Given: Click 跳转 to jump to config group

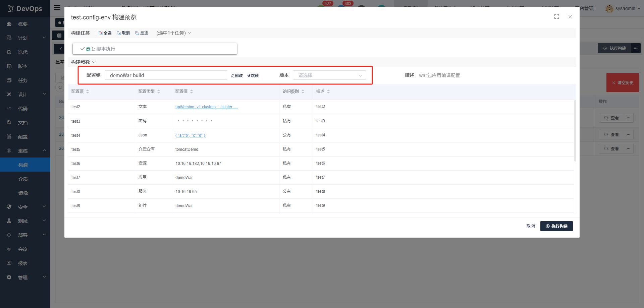Looking at the screenshot, I should point(253,76).
